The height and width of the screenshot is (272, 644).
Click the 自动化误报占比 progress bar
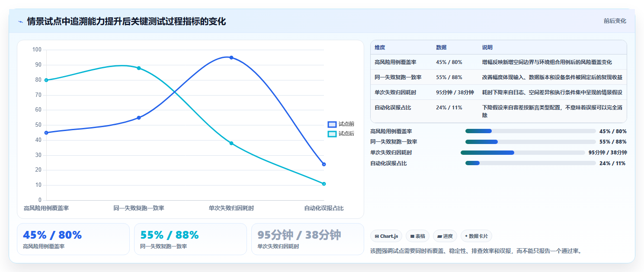(x=531, y=163)
